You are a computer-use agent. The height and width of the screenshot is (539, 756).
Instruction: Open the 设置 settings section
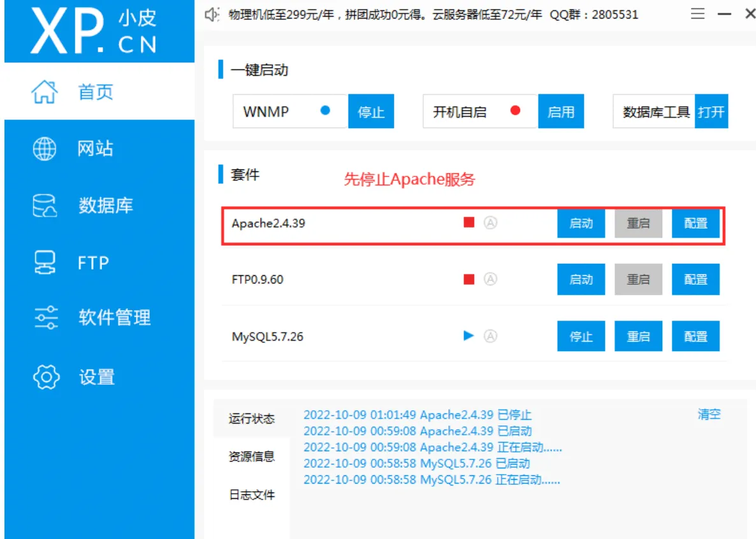coord(99,377)
